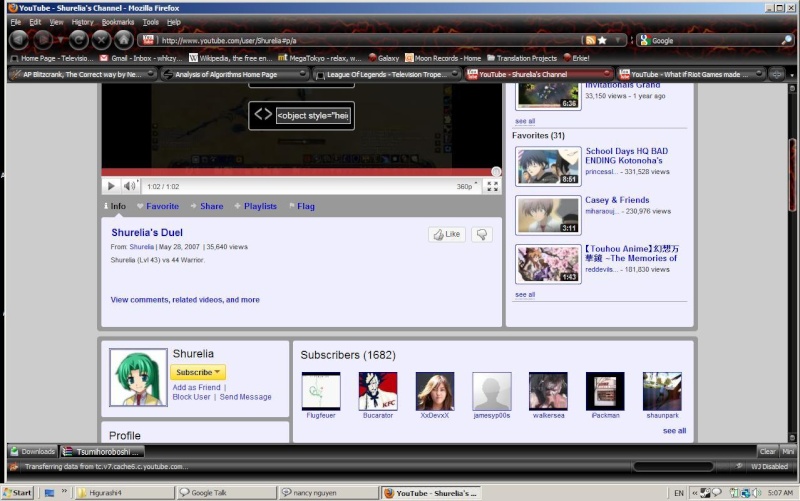Image resolution: width=800 pixels, height=501 pixels.
Task: Open subscriber walkersea's avatar
Action: tap(548, 391)
